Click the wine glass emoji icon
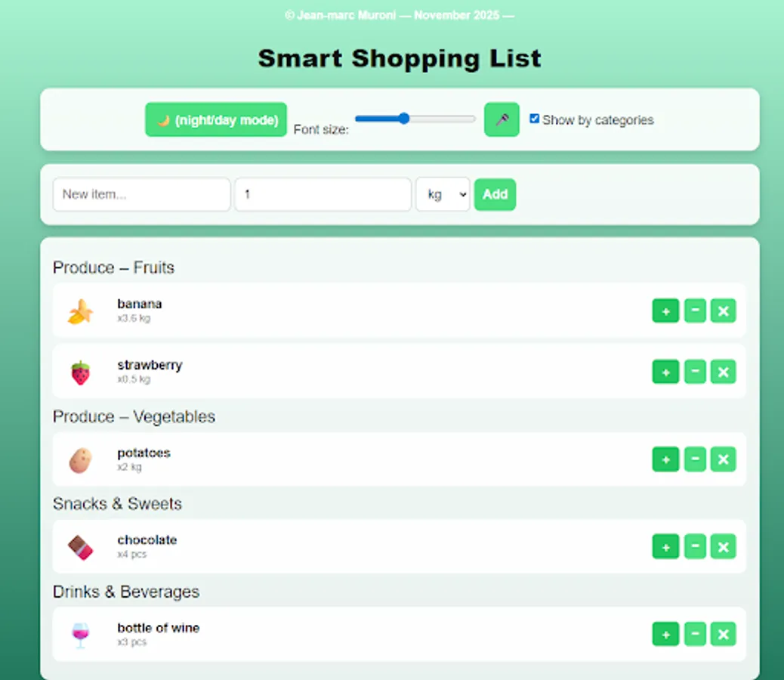This screenshot has width=784, height=680. tap(79, 634)
